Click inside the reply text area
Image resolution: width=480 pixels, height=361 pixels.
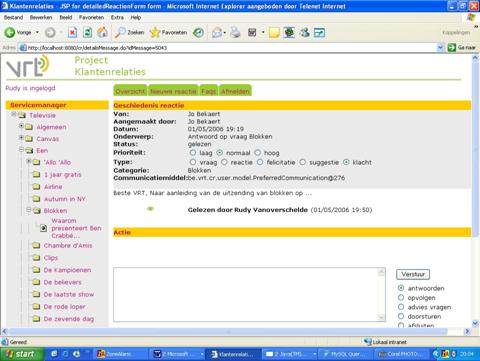pyautogui.click(x=246, y=295)
